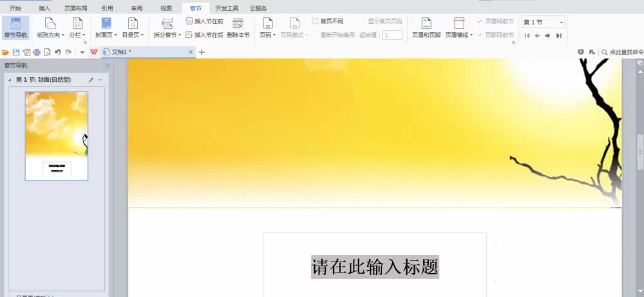The width and height of the screenshot is (644, 297).
Task: Jump to the first section arrow
Action: pos(527,35)
